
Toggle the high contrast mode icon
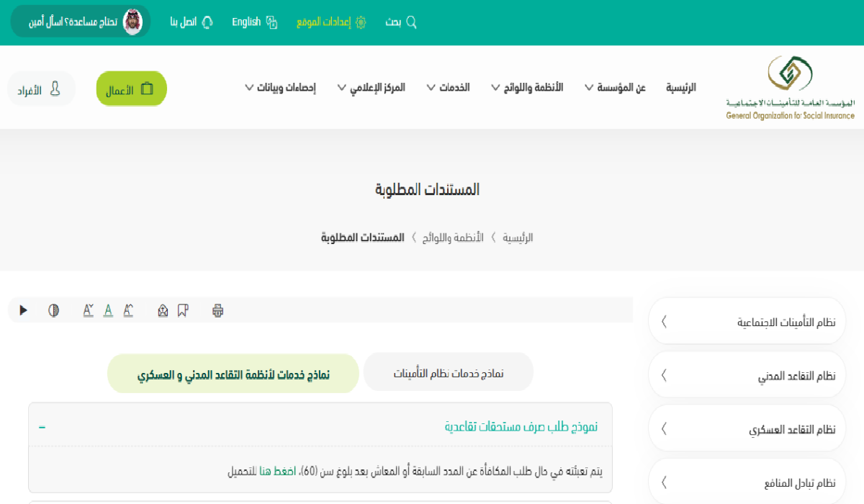coord(53,310)
